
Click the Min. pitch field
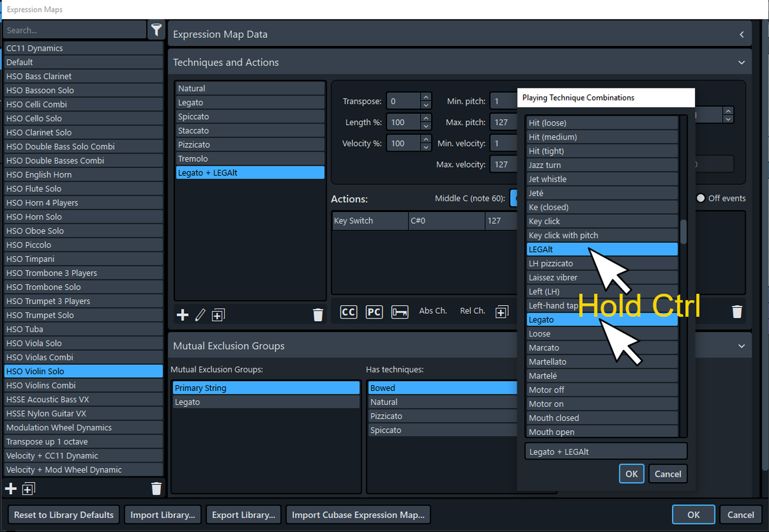click(x=504, y=101)
